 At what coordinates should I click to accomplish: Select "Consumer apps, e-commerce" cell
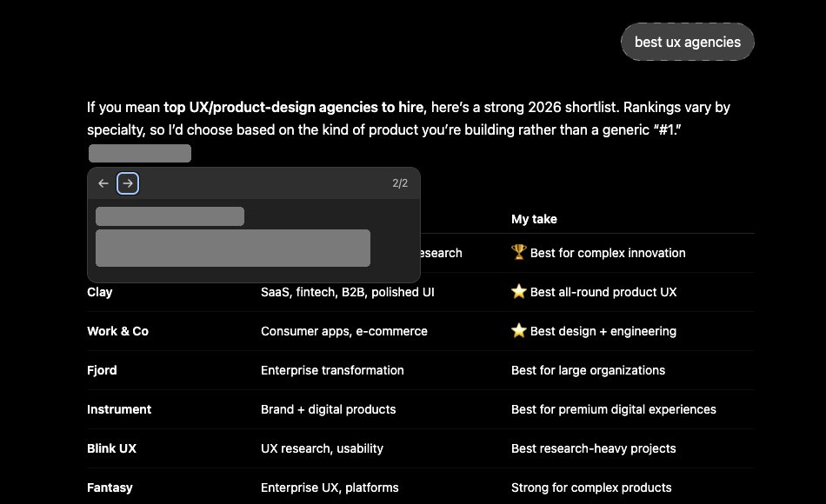click(344, 331)
